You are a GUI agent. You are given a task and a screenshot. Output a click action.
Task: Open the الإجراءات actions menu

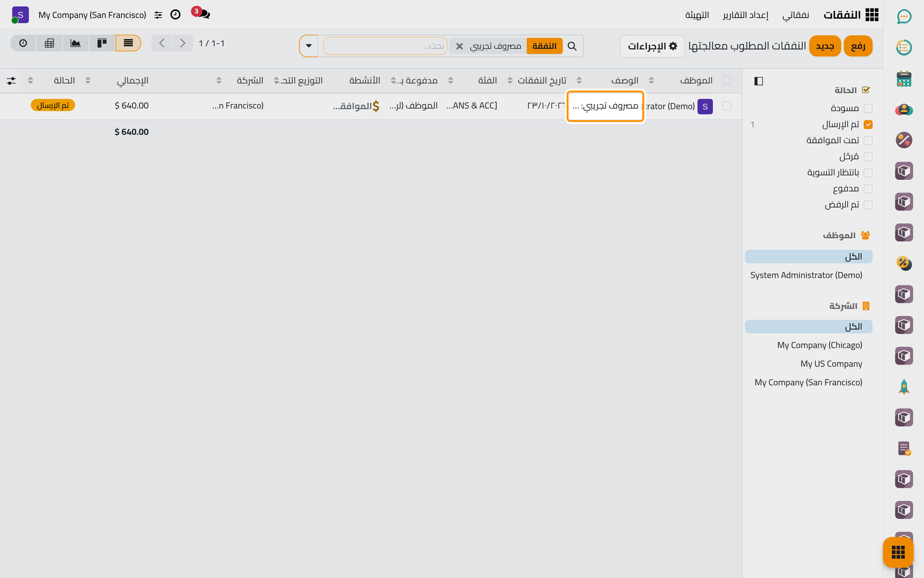point(652,46)
